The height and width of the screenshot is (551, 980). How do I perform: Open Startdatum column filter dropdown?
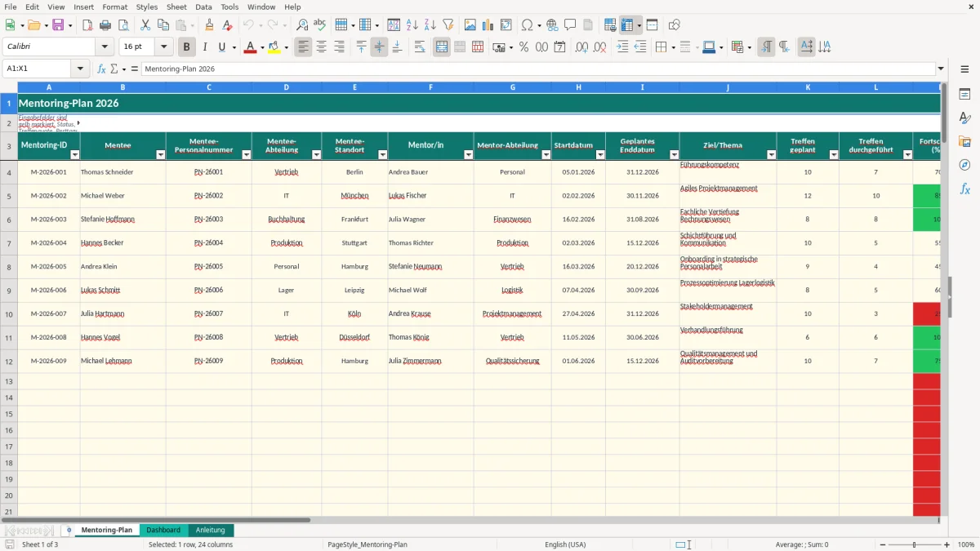pyautogui.click(x=600, y=154)
